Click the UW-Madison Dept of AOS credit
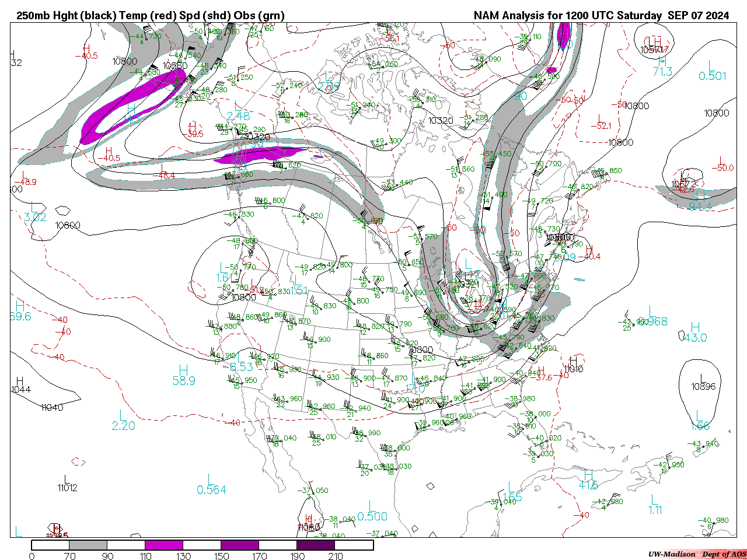This screenshot has height=560, width=747. pos(697,554)
